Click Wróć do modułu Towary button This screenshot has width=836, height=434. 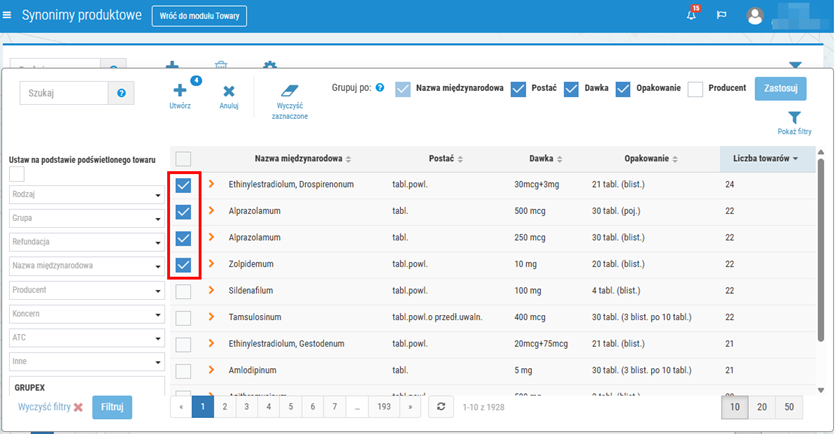199,16
